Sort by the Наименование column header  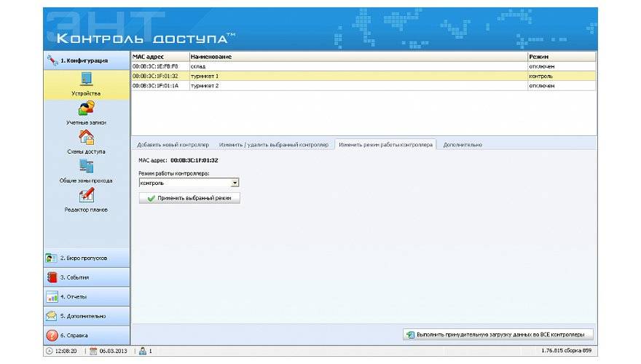pos(357,56)
